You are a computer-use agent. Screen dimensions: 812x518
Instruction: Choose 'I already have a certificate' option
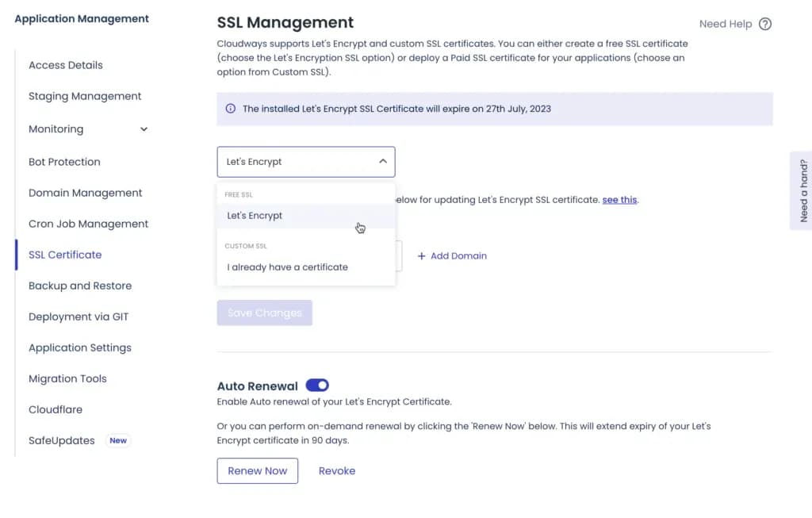[287, 267]
